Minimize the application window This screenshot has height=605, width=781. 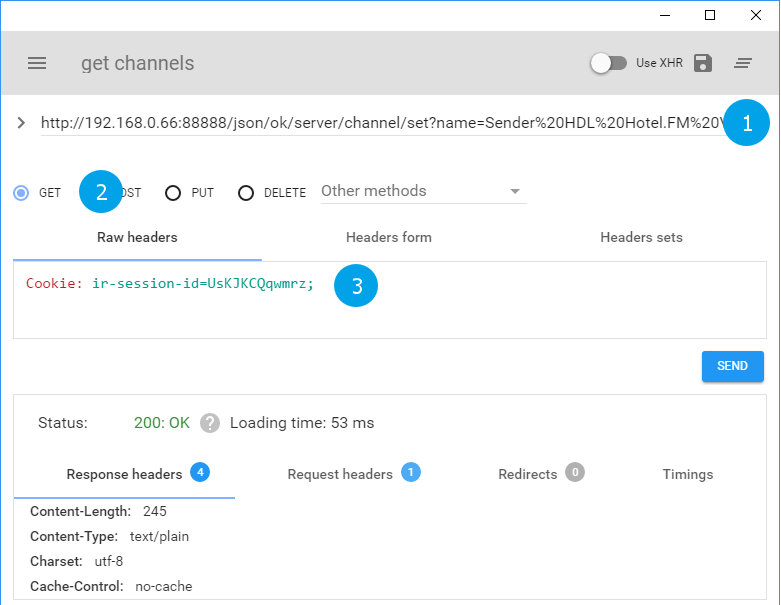[665, 15]
